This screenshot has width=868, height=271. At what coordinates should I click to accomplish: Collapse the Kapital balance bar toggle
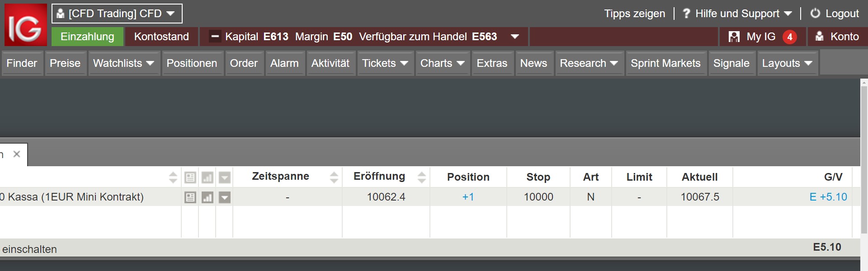pos(215,37)
